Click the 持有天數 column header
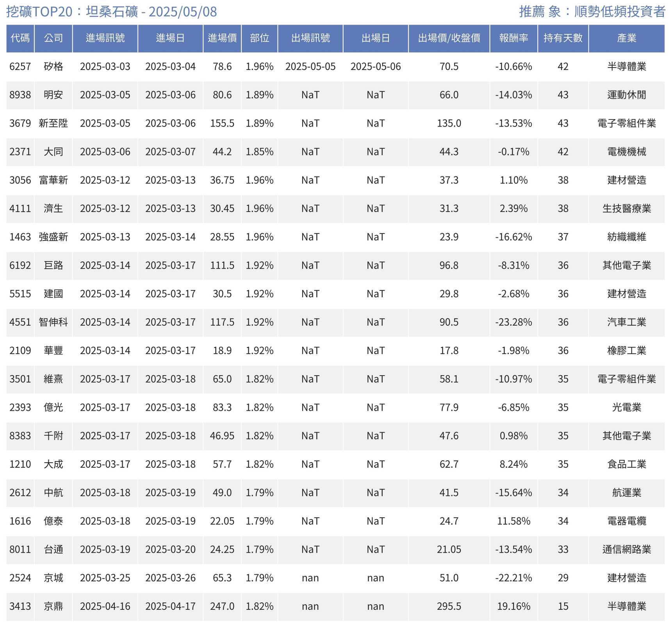Screen dimensions: 672x627 point(563,38)
